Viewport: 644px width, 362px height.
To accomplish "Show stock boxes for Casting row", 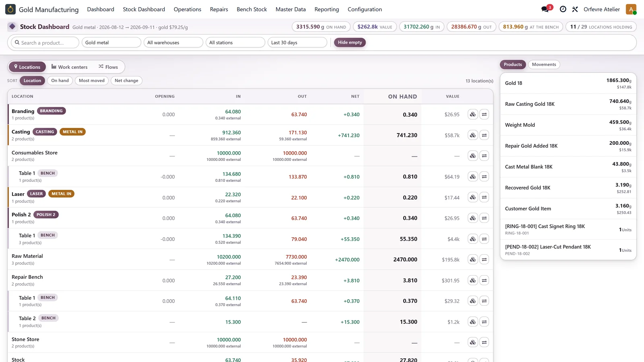I will coord(473,135).
